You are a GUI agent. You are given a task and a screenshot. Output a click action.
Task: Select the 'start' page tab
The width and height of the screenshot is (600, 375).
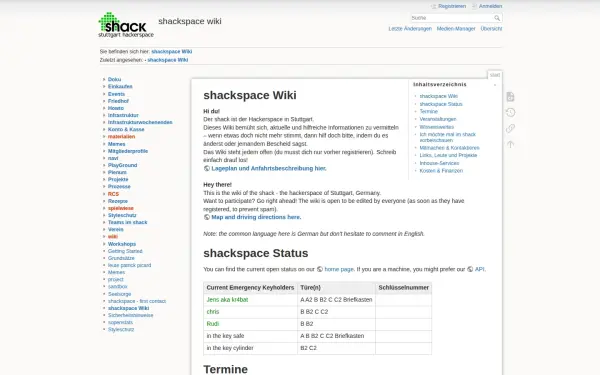click(495, 75)
